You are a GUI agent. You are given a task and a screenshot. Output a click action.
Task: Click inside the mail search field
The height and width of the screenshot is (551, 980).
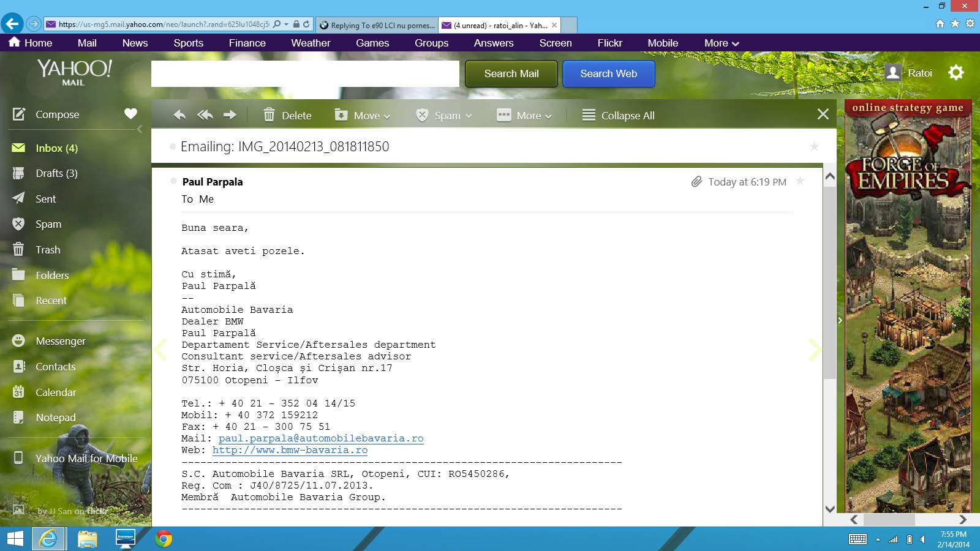[x=305, y=74]
